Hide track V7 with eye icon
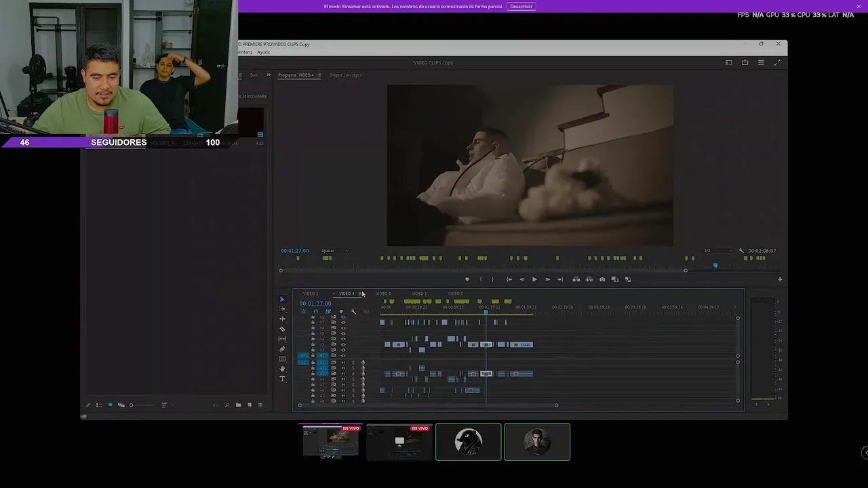868x488 pixels. point(343,322)
